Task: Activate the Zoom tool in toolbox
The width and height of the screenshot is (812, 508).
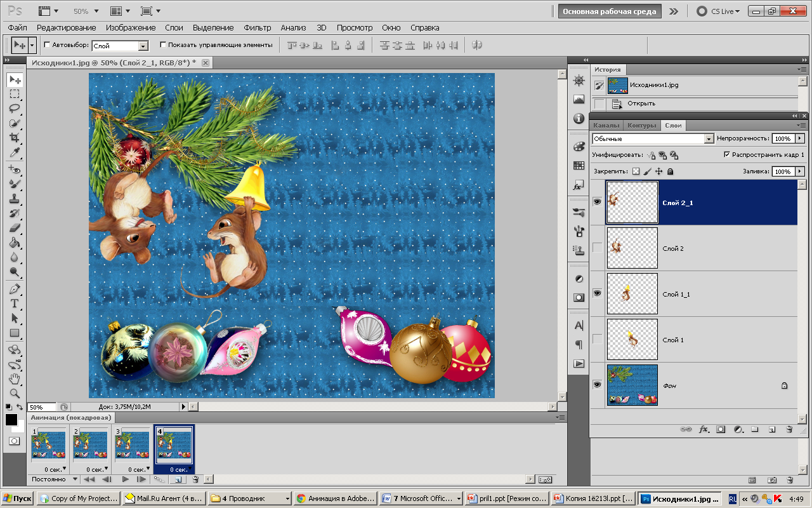Action: point(15,393)
